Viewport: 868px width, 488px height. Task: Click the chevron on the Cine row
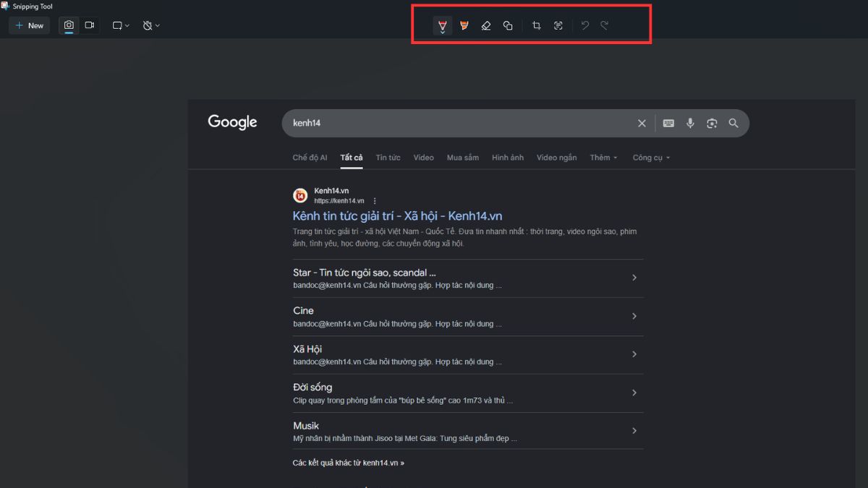tap(634, 316)
